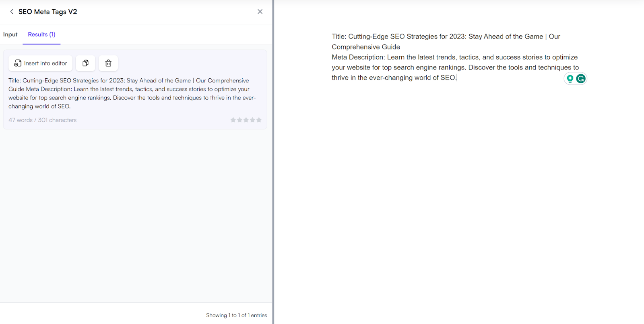
Task: Click the 'Comprehensive Guide' line in the editor
Action: pyautogui.click(x=366, y=47)
